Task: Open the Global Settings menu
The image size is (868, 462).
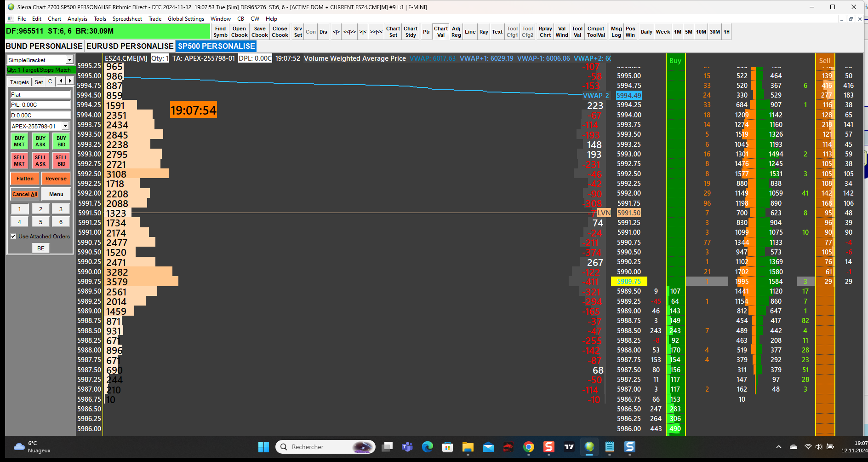Action: tap(186, 19)
